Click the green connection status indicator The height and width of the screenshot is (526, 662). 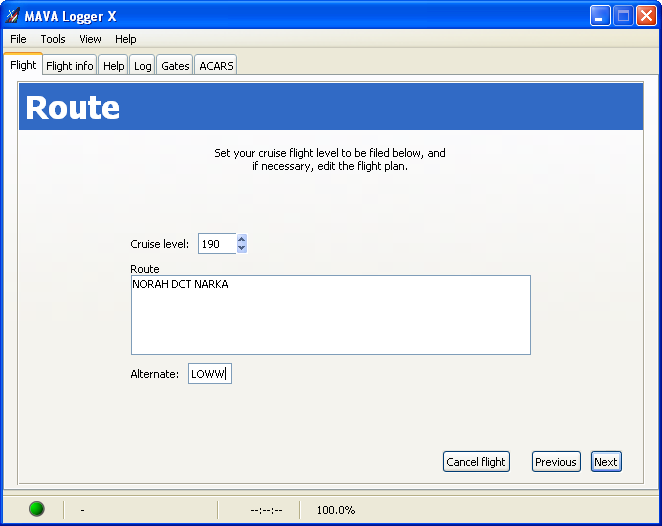(37, 509)
